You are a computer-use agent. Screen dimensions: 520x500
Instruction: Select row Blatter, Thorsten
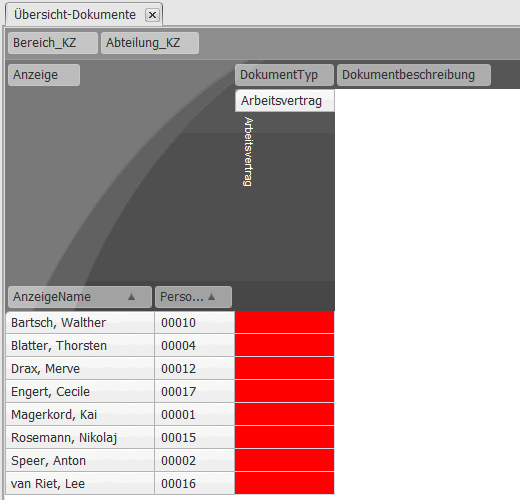click(80, 346)
